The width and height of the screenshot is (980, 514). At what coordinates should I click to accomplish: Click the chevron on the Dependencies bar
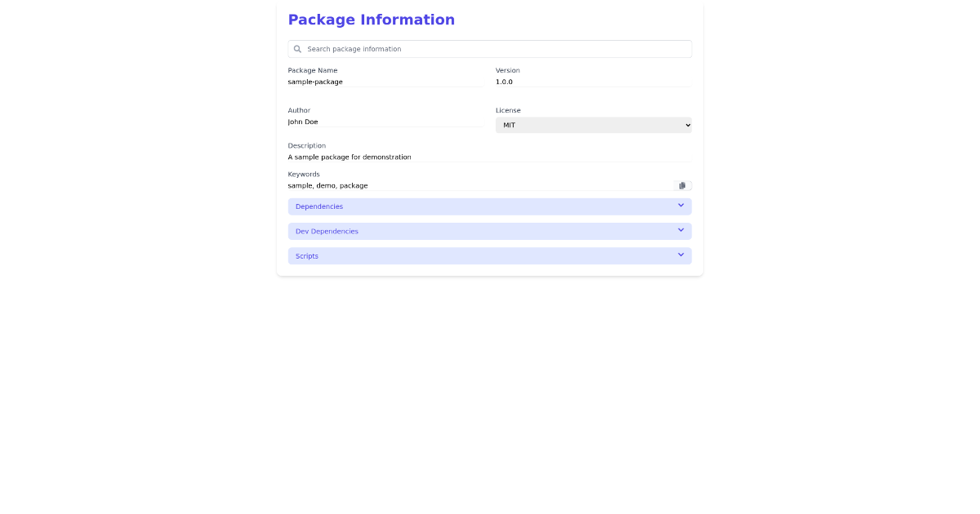point(680,206)
